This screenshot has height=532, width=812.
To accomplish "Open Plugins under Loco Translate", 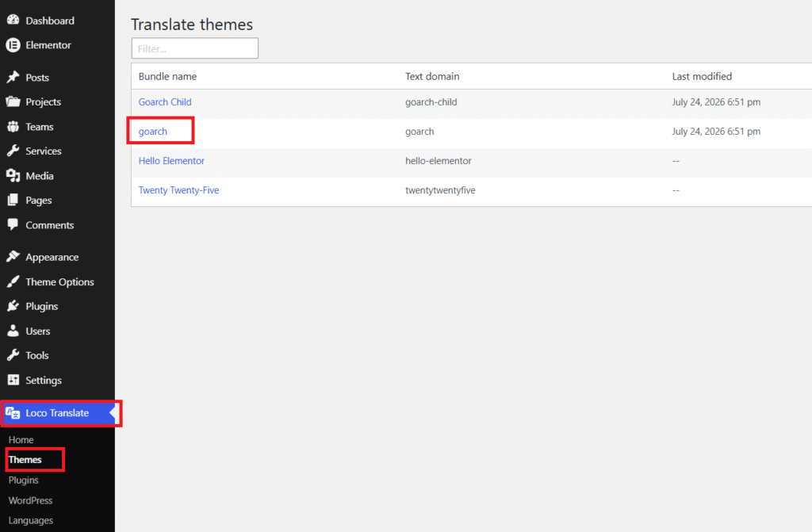I will [23, 480].
